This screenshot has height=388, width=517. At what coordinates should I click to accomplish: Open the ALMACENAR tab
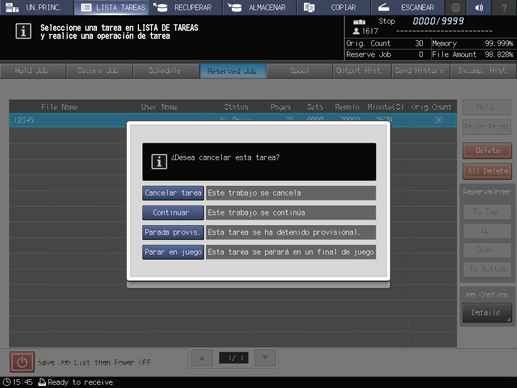pyautogui.click(x=260, y=7)
